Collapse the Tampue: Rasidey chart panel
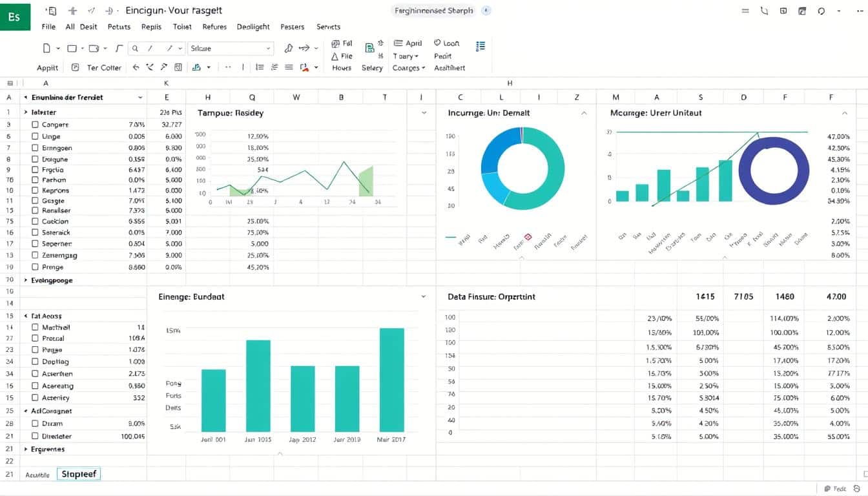This screenshot has width=868, height=496. click(x=424, y=112)
